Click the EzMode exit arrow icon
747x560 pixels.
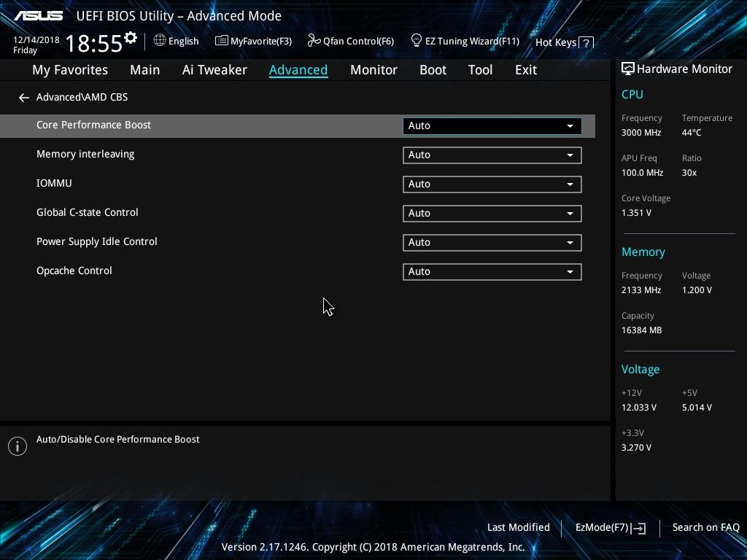[639, 528]
